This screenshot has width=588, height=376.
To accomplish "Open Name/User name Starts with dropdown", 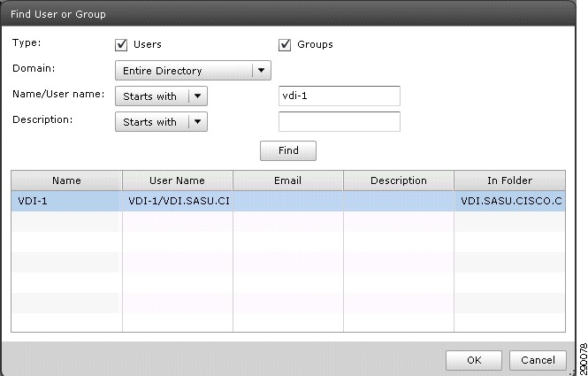I will click(161, 96).
